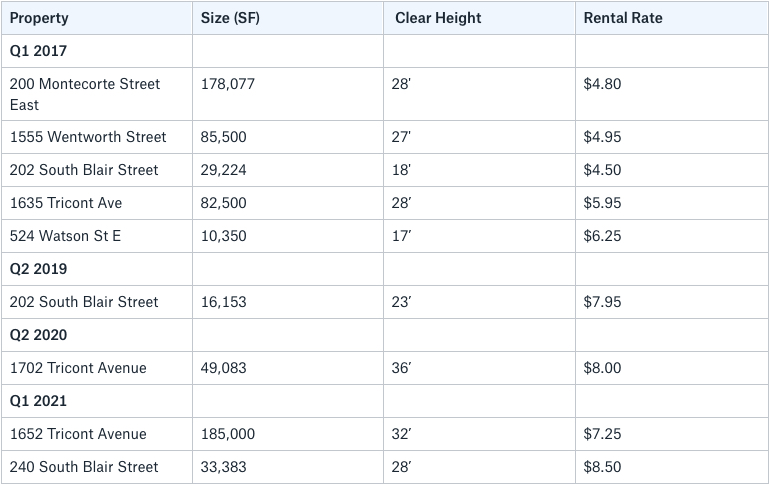Select the 200 Montecorte Street East cell

[x=97, y=94]
